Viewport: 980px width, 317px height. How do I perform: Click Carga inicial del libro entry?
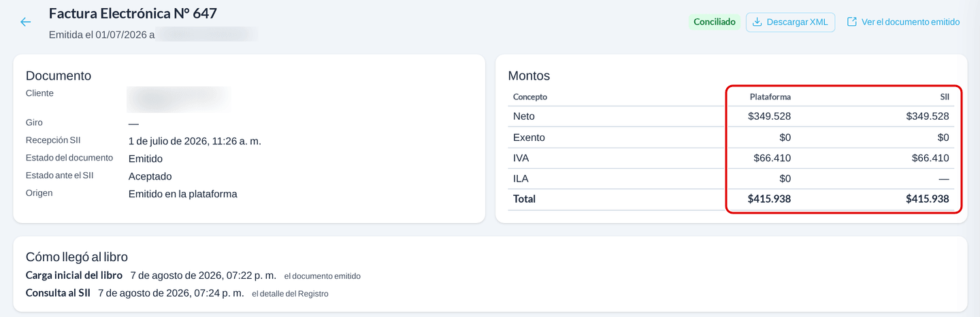pyautogui.click(x=193, y=276)
